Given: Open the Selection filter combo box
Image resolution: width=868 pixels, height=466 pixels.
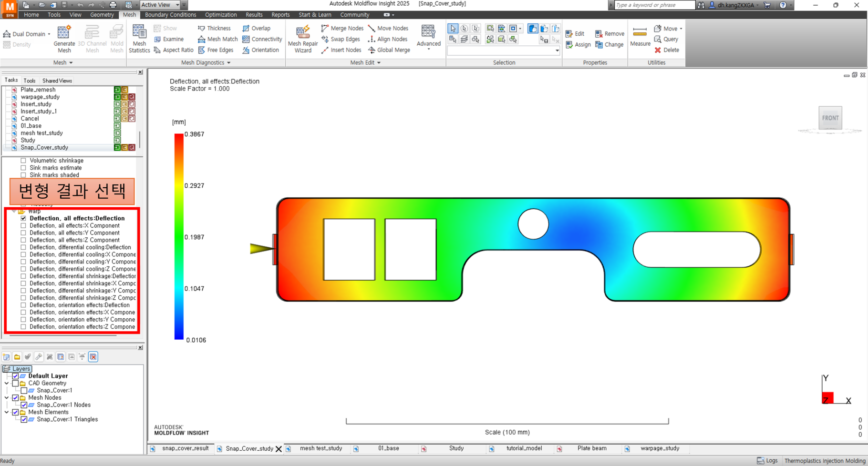Looking at the screenshot, I should point(504,51).
